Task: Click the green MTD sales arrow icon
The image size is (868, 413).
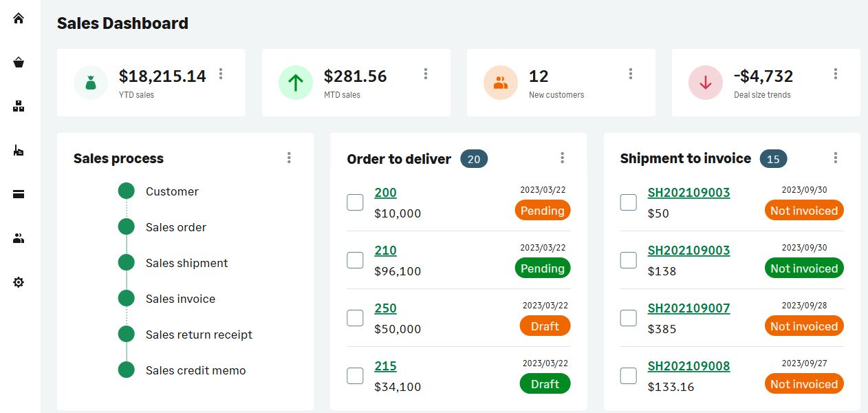Action: pos(296,83)
